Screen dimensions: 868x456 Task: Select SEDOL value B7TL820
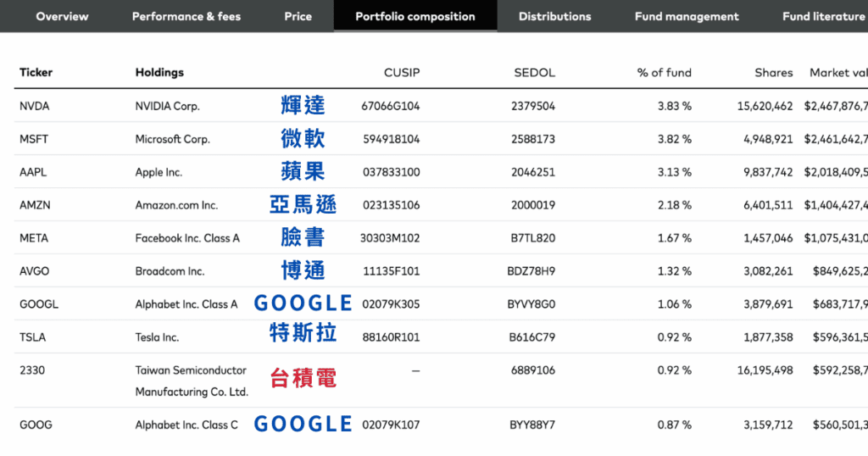[533, 238]
